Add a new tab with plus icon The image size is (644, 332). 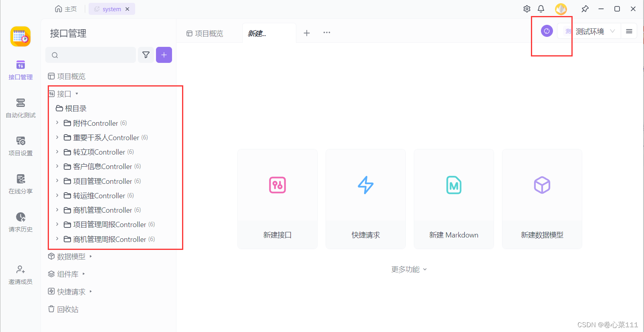tap(307, 33)
